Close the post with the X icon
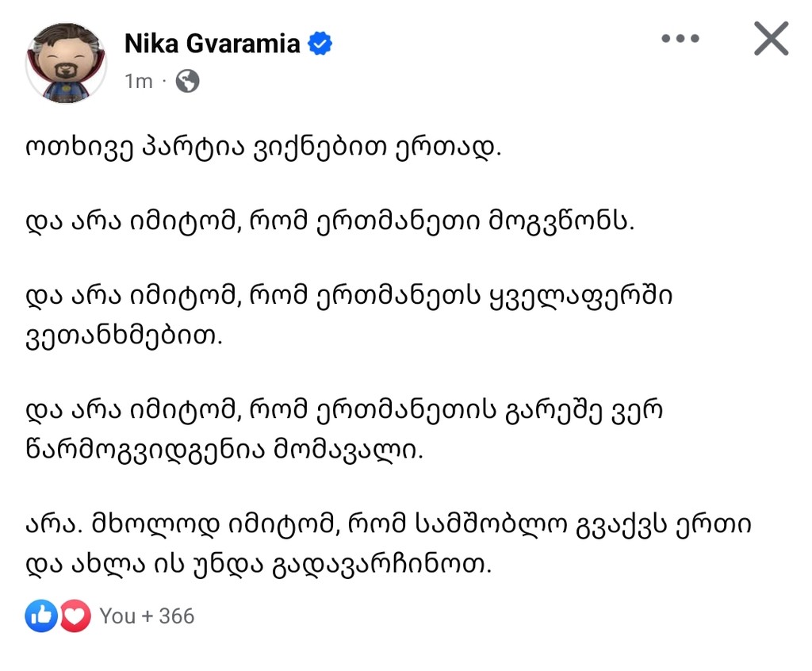812x671 pixels. point(771,39)
